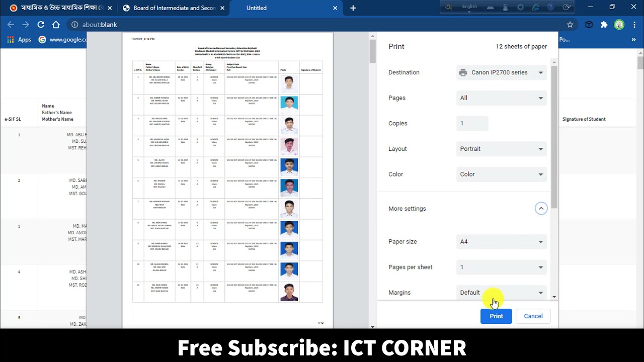Open the Destination printer dropdown
Screen dimensions: 644x362
point(501,72)
